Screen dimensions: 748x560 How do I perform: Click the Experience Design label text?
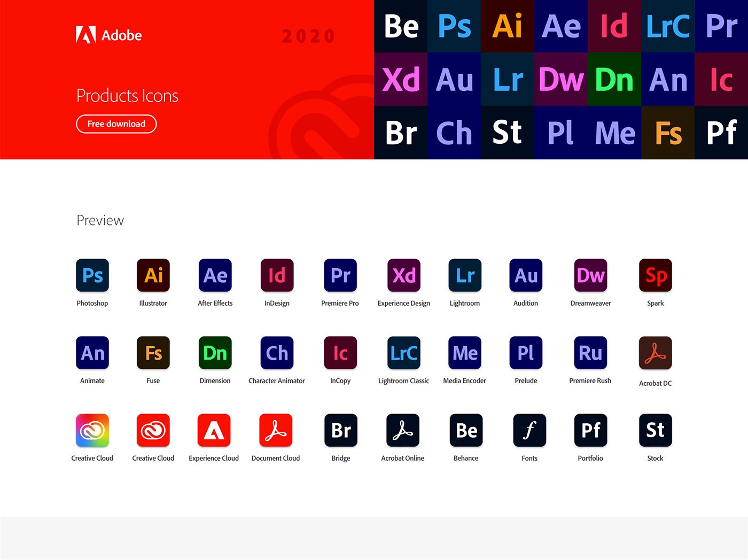click(404, 304)
